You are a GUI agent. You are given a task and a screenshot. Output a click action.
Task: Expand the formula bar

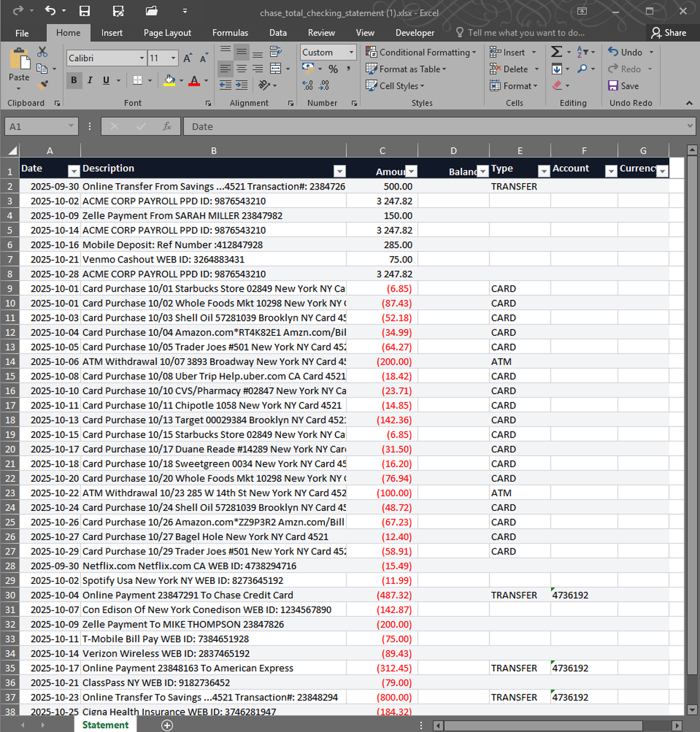click(689, 126)
